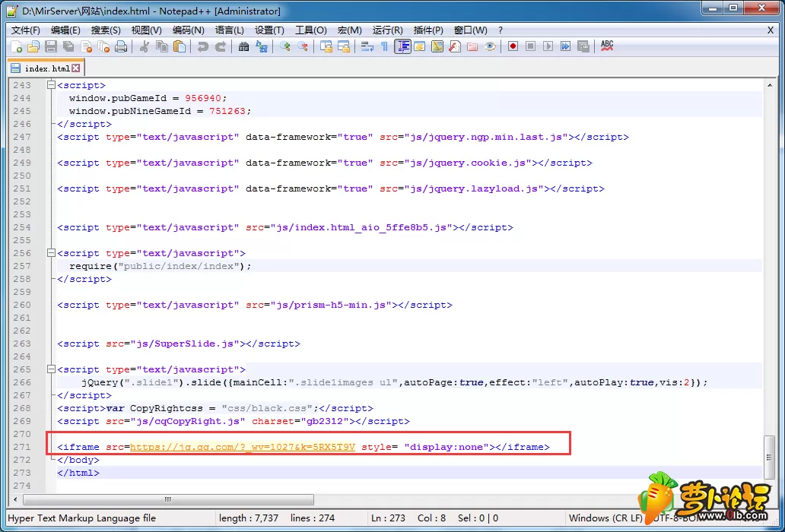Click the horizontal scrollbar thumb
This screenshot has width=785, height=532.
(168, 499)
